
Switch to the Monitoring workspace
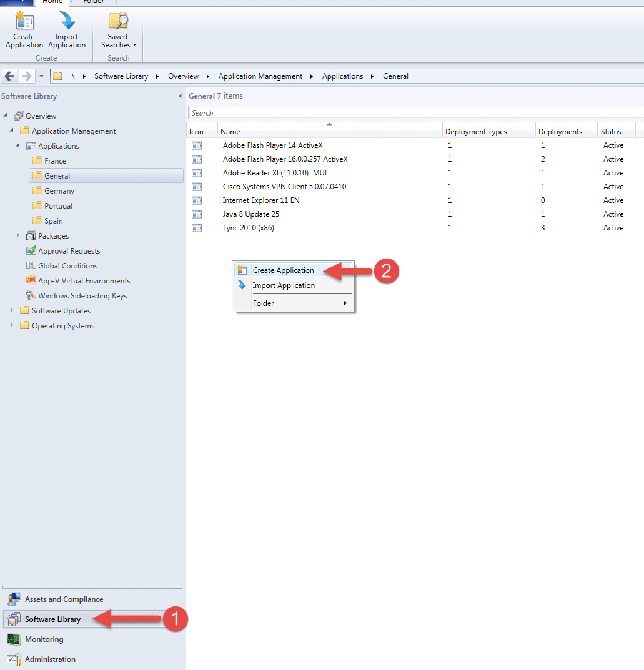(x=44, y=639)
